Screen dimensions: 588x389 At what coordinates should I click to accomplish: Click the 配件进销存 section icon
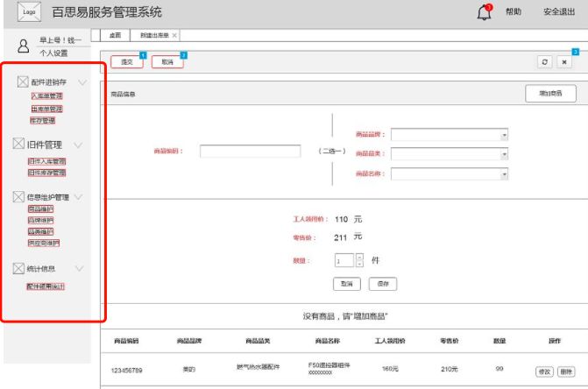(x=23, y=81)
